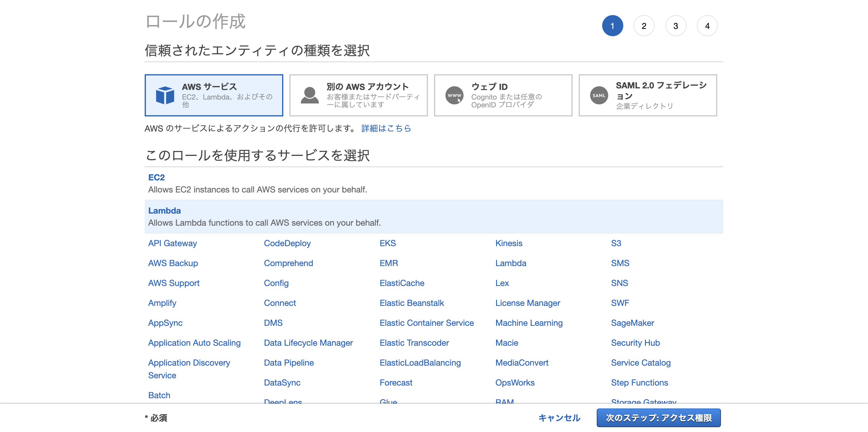
Task: Select Kinesis service
Action: (509, 243)
